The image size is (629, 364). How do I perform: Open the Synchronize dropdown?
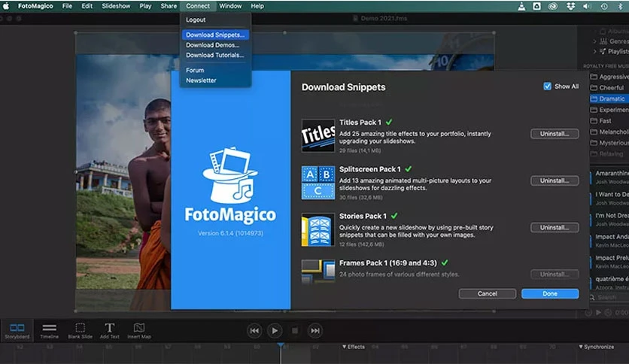(596, 347)
